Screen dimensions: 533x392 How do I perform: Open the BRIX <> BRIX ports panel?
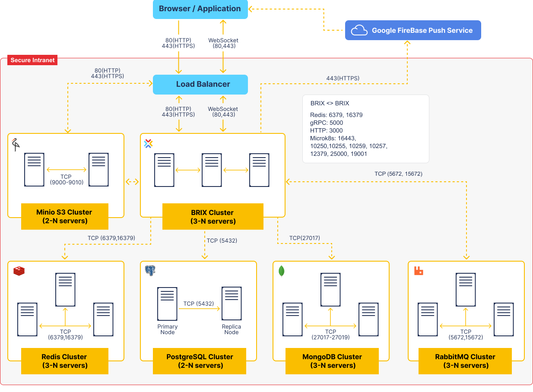coord(365,128)
